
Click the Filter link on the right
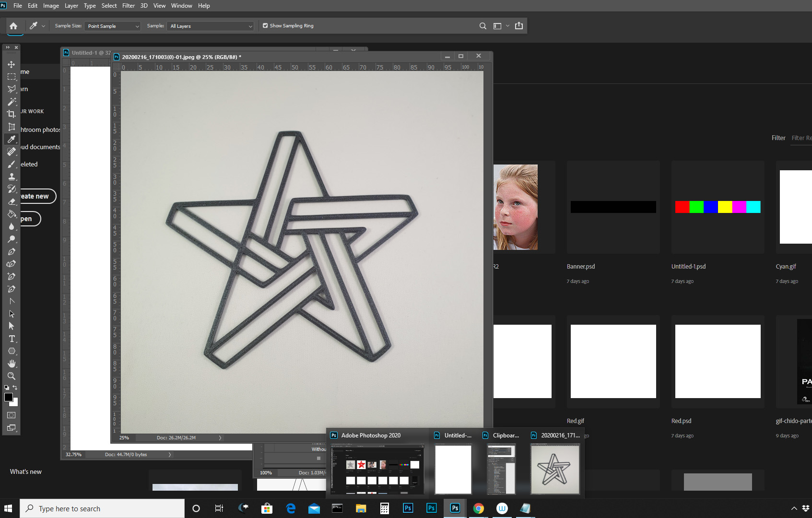click(778, 138)
